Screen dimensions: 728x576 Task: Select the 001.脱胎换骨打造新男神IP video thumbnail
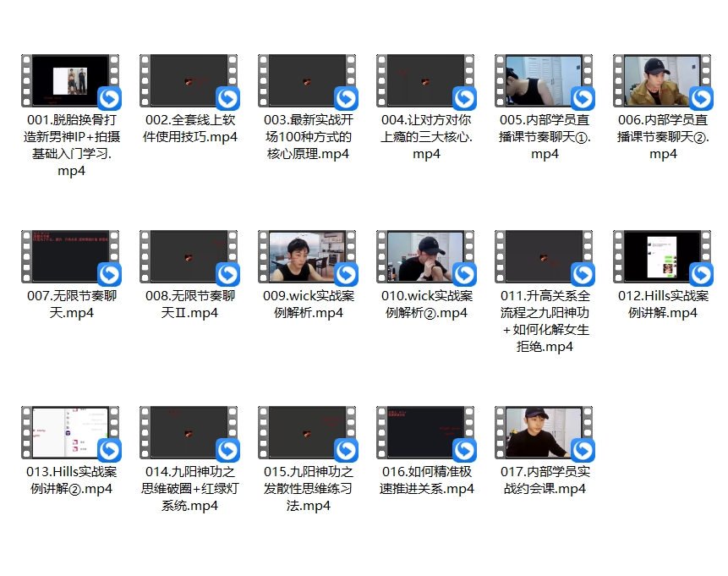pos(71,82)
